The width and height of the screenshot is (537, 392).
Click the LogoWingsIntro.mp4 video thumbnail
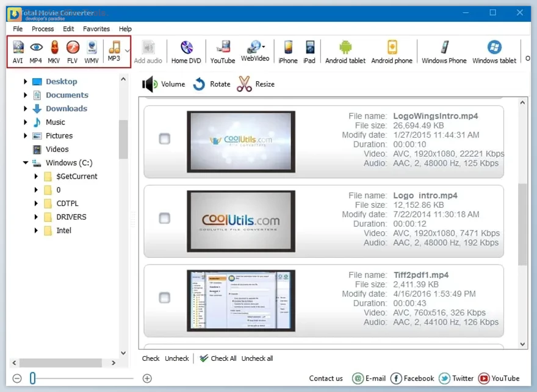tap(241, 141)
